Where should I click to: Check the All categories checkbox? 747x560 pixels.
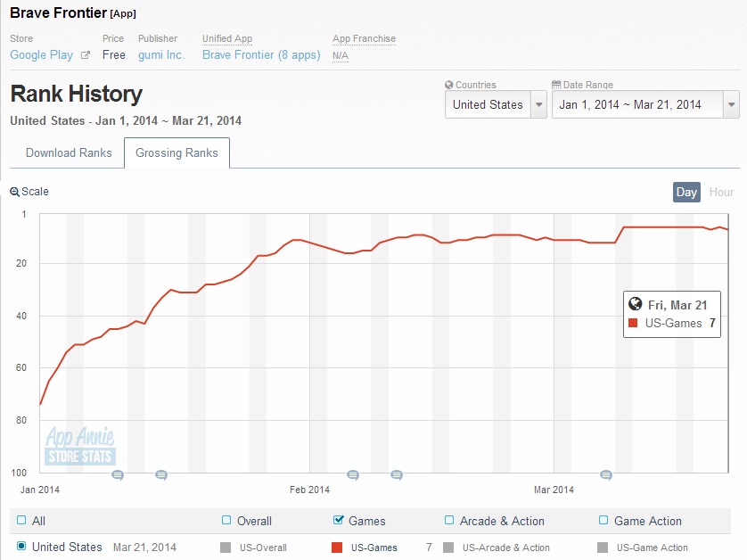pos(21,520)
